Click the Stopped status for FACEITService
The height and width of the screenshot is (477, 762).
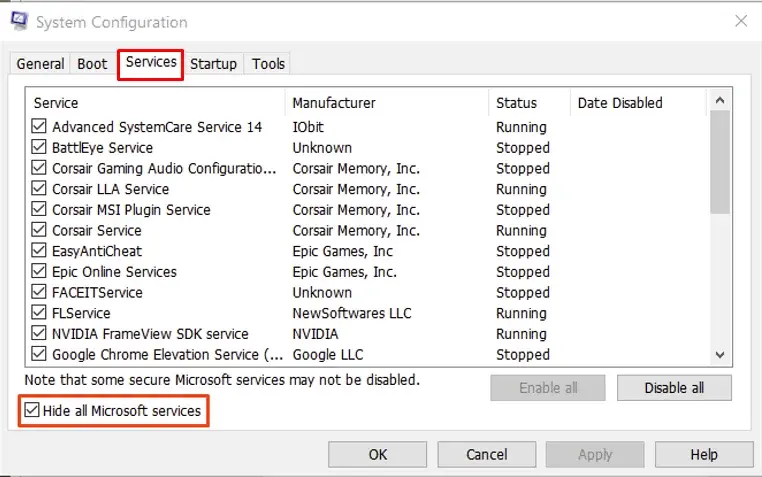pyautogui.click(x=523, y=292)
